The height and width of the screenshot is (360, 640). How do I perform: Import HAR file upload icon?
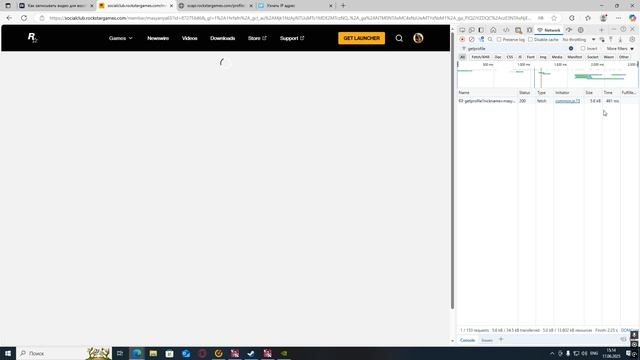pos(611,40)
